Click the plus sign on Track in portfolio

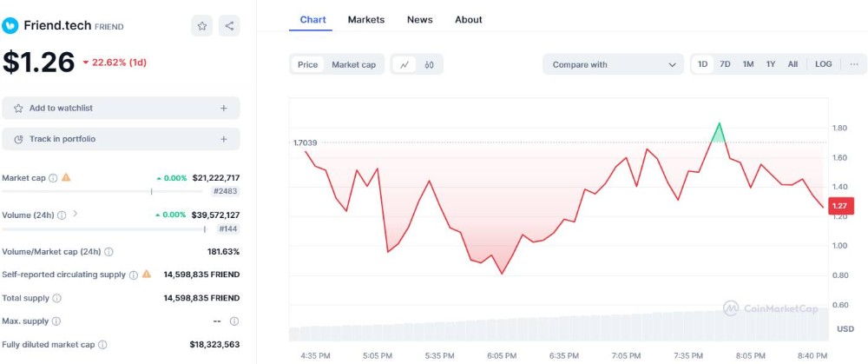224,139
